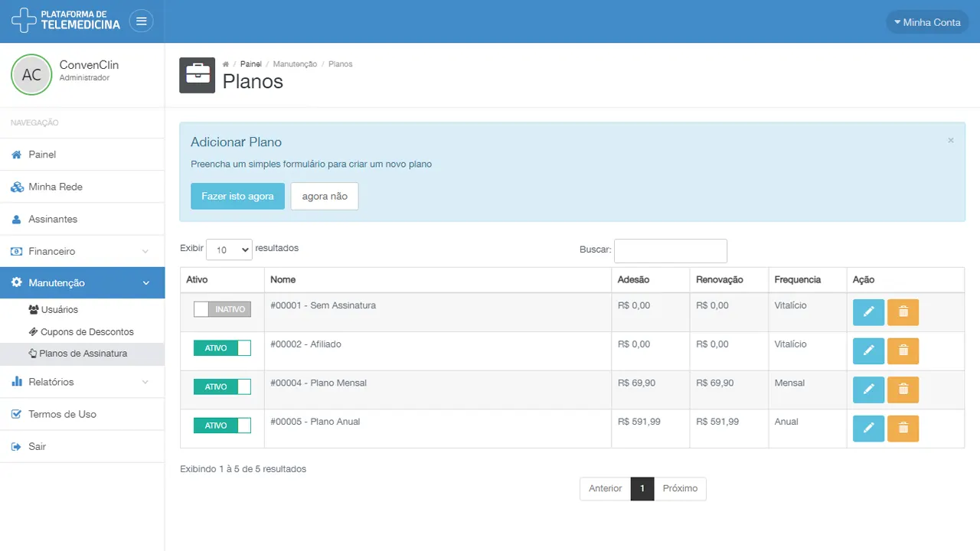Click Sair to log out
980x551 pixels.
82,446
